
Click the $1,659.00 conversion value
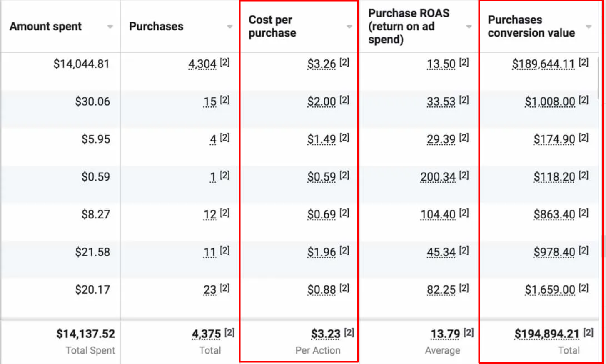[550, 290]
